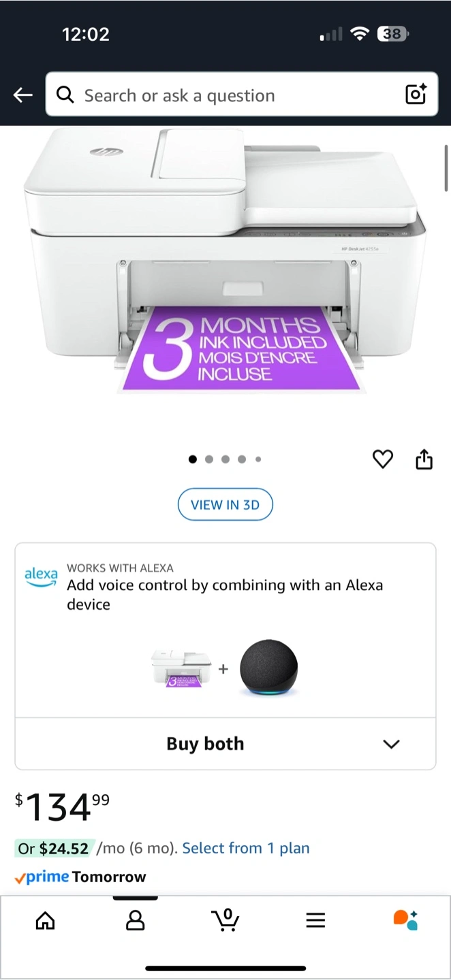
Task: Add the printer to wish list heart
Action: coord(383,460)
